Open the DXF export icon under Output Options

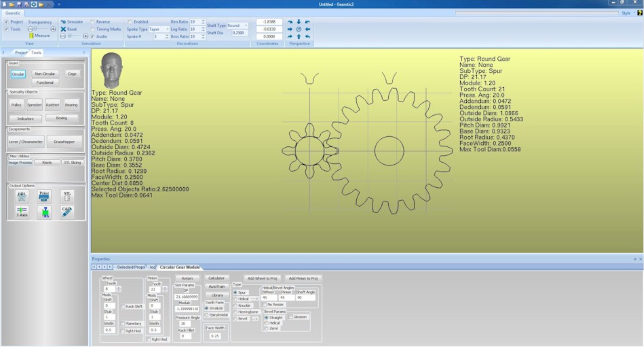21,196
